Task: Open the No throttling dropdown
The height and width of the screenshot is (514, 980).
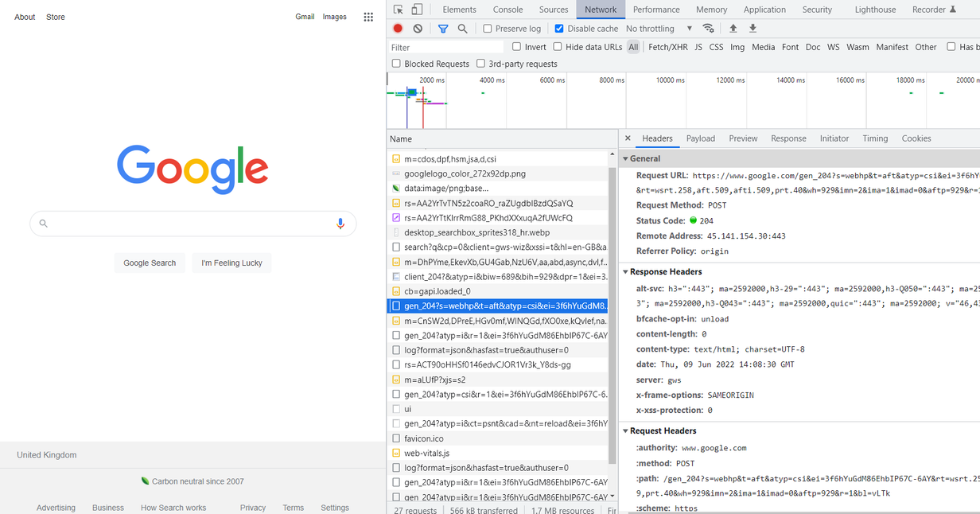Action: pyautogui.click(x=659, y=29)
